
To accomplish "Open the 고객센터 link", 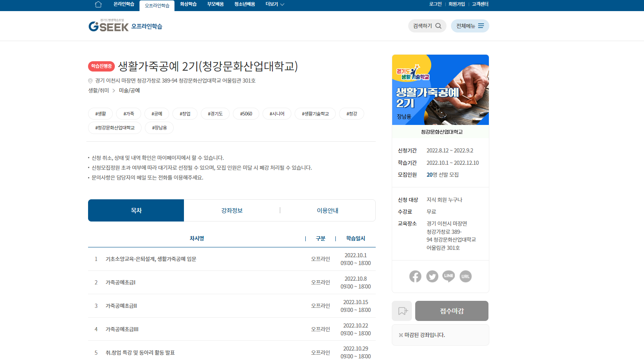I will (x=480, y=4).
